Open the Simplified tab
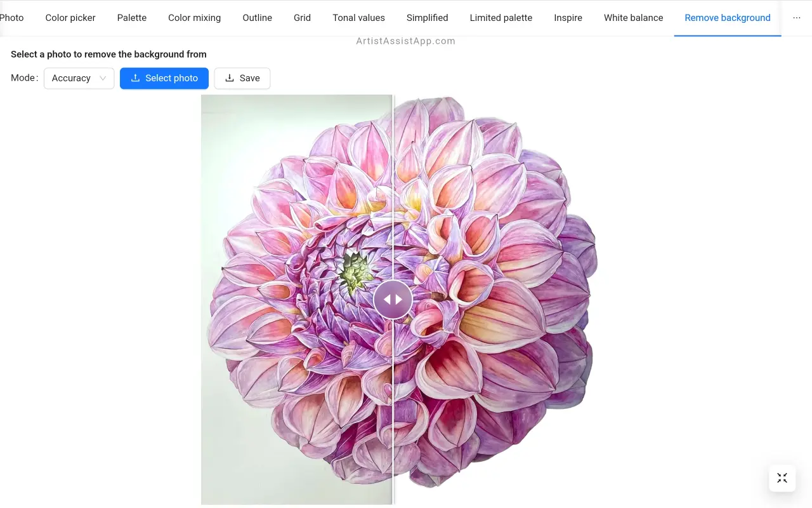 pos(428,18)
